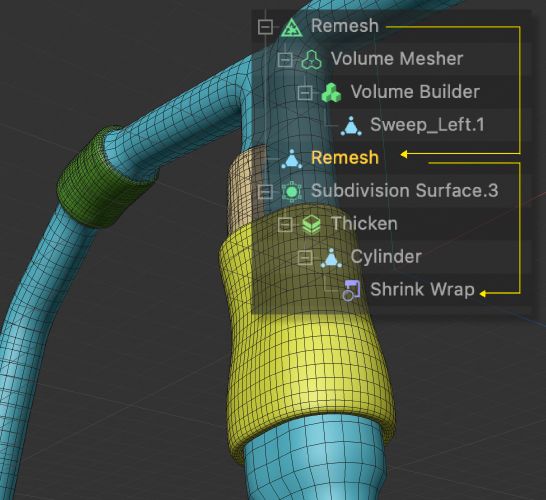Collapse the top Remesh tree node
Viewport: 546px width, 500px height.
pos(265,27)
